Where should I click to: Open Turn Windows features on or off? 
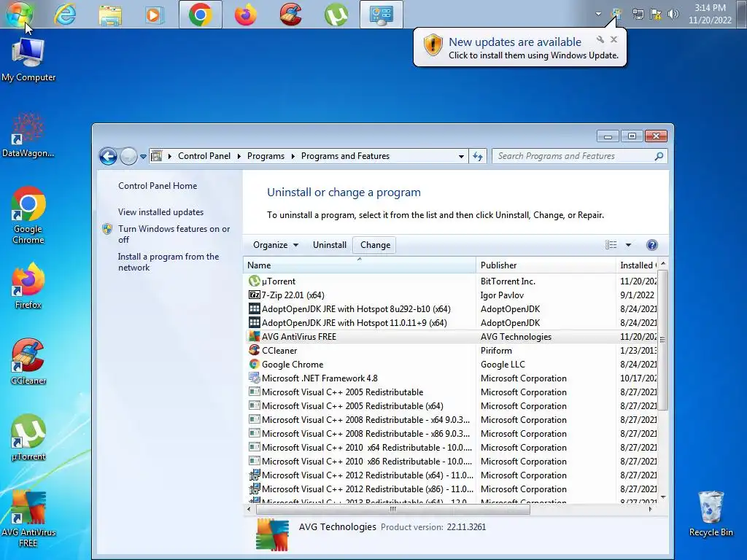tap(174, 234)
